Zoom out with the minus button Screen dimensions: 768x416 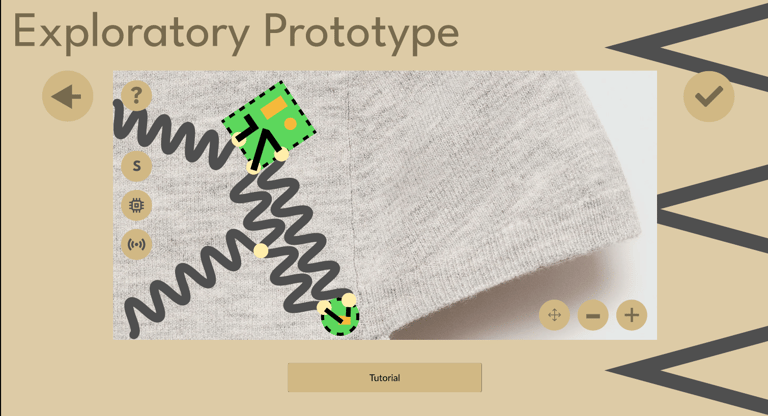(593, 315)
